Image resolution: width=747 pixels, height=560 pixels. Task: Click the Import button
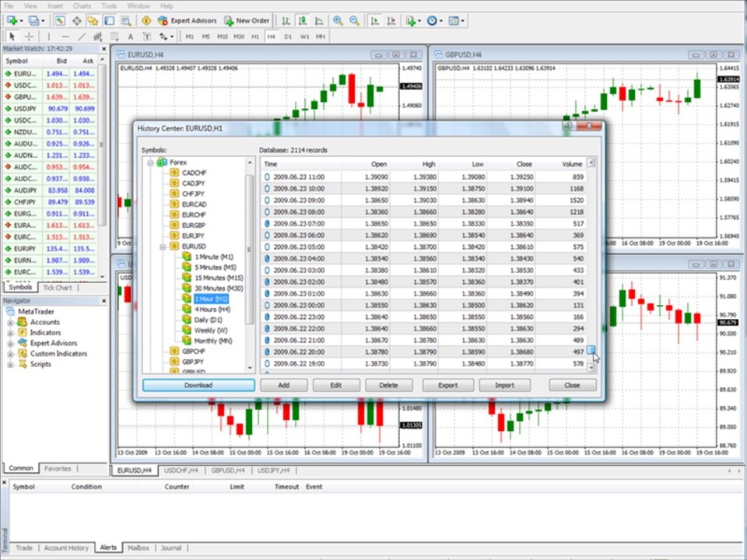[x=504, y=385]
